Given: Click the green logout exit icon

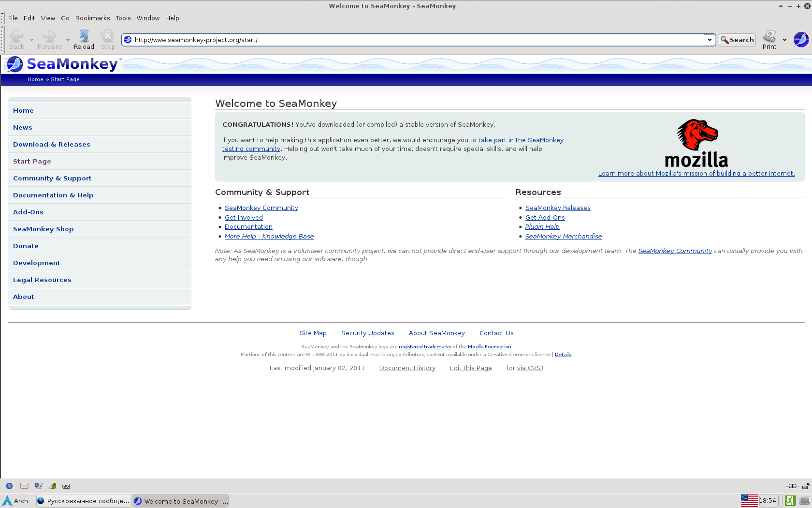Looking at the screenshot, I should coord(790,501).
